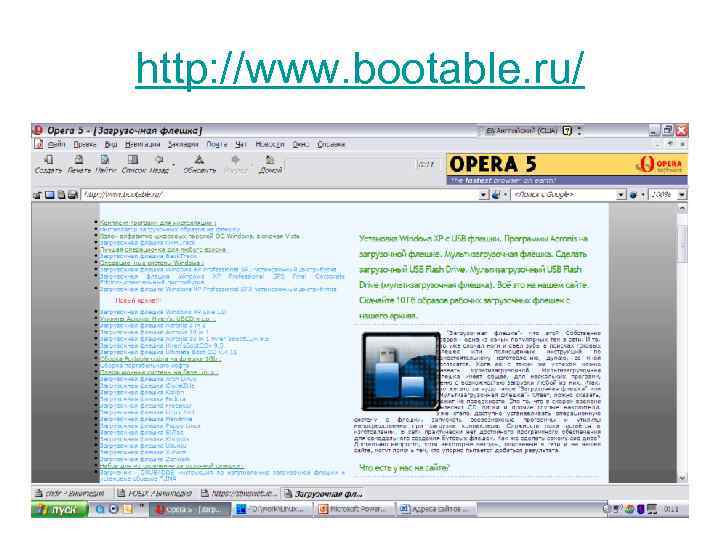This screenshot has width=720, height=540.
Task: Click the address field showing bootable.ru
Action: [280, 195]
